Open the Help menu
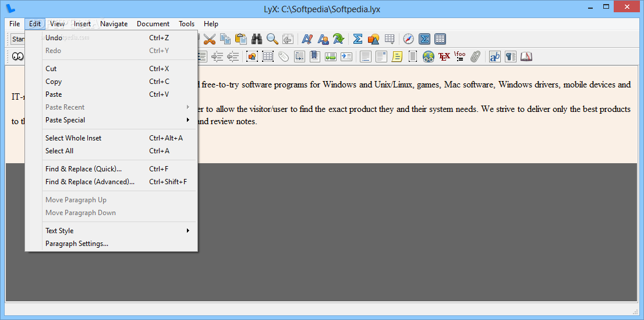Screen dimensions: 644x320 (x=211, y=24)
